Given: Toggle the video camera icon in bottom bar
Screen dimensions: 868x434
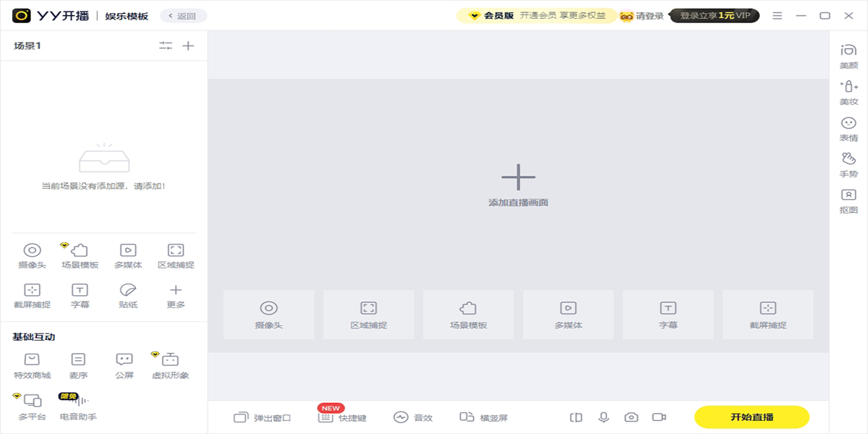Looking at the screenshot, I should coord(659,417).
